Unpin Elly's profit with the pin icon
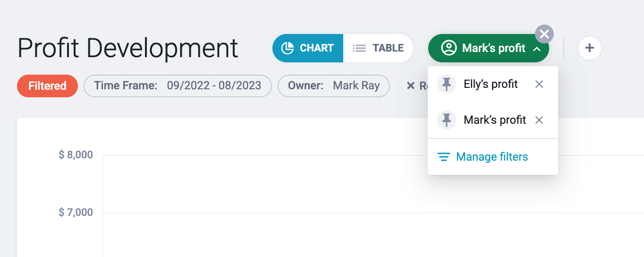This screenshot has width=644, height=257. point(447,84)
